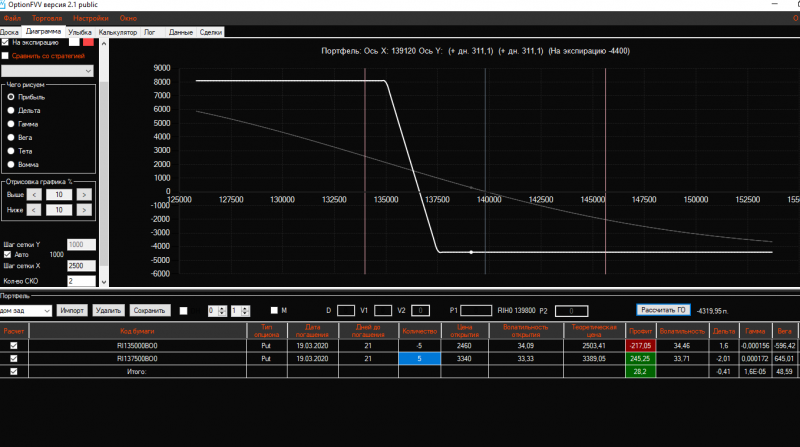Click the side panel scrollbar down arrow
The height and width of the screenshot is (447, 800).
tap(104, 282)
